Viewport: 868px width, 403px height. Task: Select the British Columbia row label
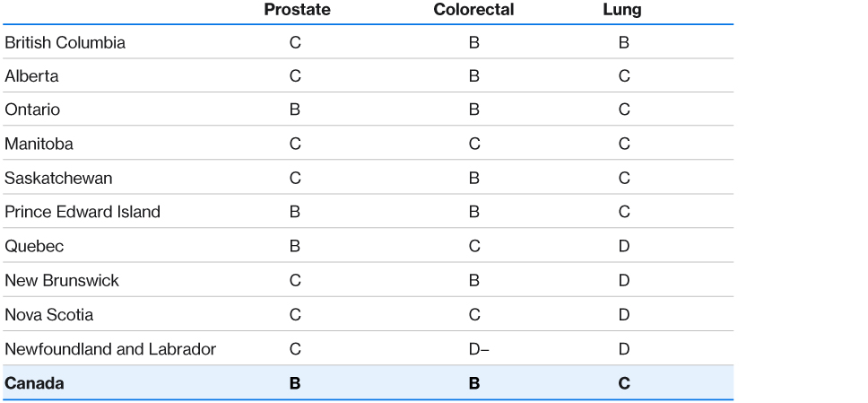point(64,43)
